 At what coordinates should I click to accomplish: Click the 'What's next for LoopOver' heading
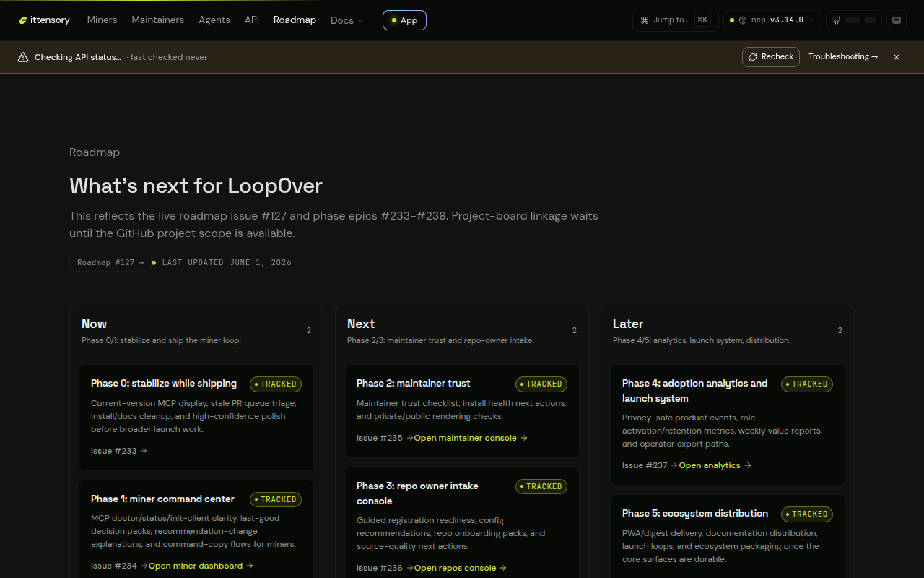pyautogui.click(x=196, y=186)
